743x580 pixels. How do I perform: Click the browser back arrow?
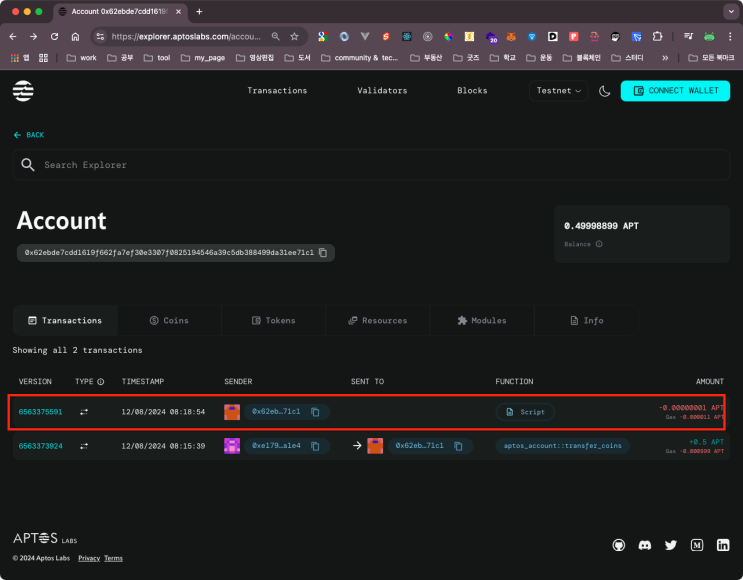pos(13,36)
